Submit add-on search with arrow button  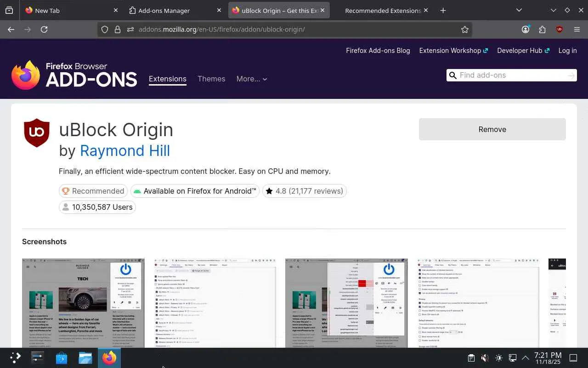click(571, 75)
